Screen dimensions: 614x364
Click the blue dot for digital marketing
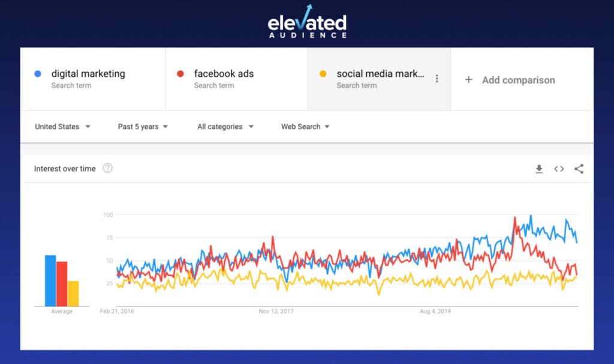coord(38,74)
